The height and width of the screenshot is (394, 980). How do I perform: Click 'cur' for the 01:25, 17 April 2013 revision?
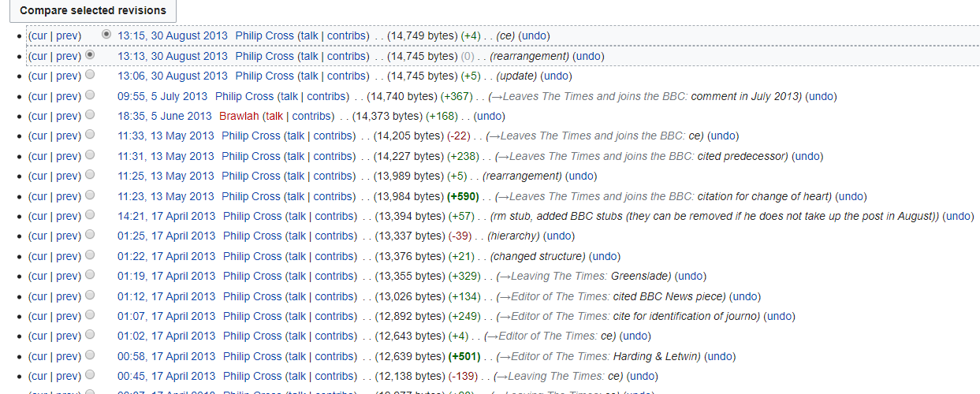[39, 236]
